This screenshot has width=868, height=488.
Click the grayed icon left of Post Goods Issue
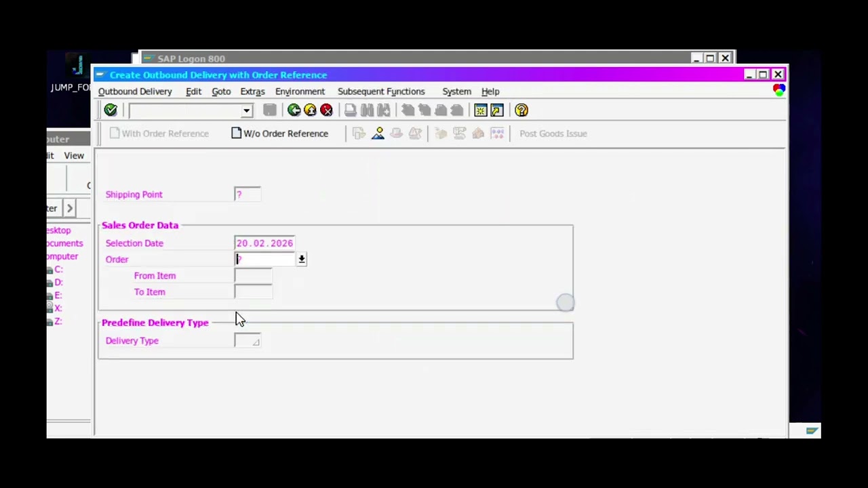tap(497, 134)
